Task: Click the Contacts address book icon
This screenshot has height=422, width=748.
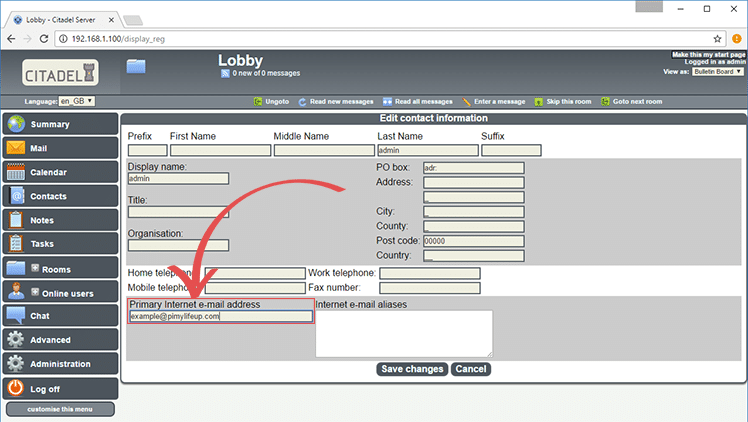Action: [x=16, y=196]
